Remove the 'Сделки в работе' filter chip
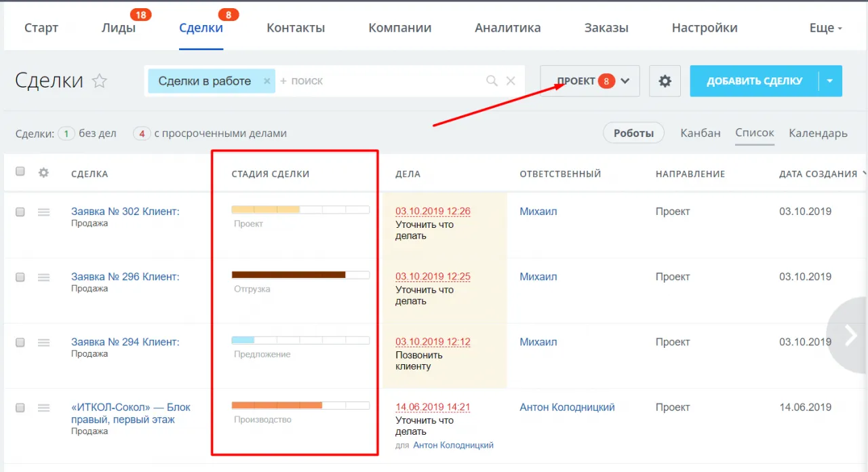This screenshot has height=472, width=868. (x=267, y=81)
